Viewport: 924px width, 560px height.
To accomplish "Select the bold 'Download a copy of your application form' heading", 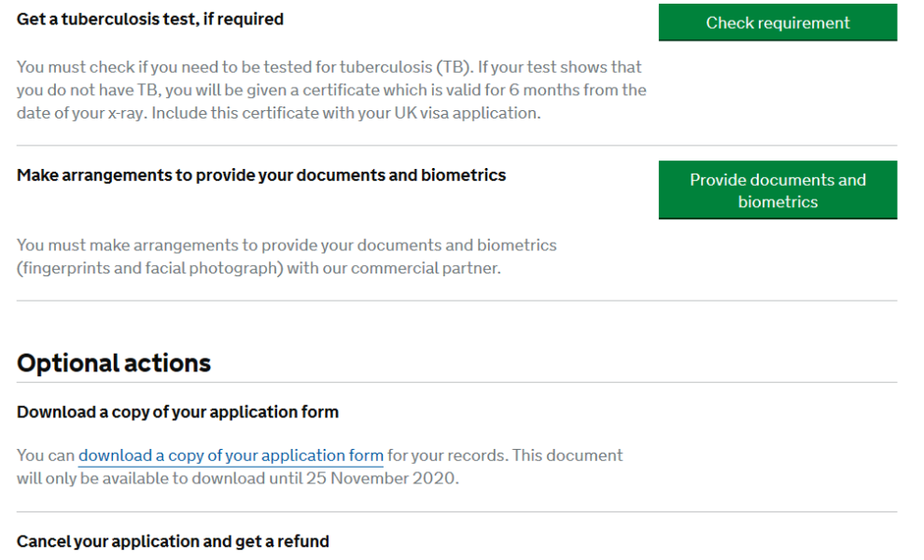I will (177, 412).
